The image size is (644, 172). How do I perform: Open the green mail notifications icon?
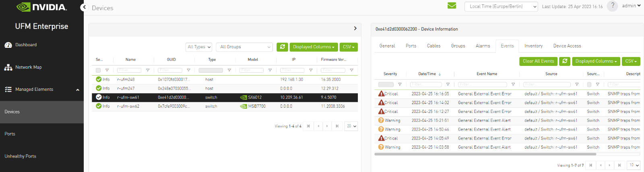click(452, 6)
